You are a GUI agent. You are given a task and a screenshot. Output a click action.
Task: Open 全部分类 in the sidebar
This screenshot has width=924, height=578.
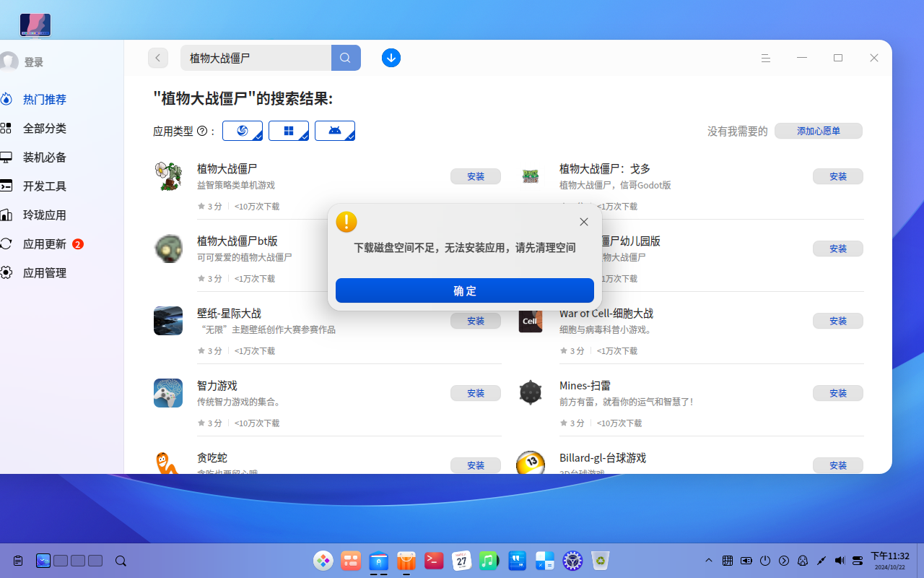point(44,128)
